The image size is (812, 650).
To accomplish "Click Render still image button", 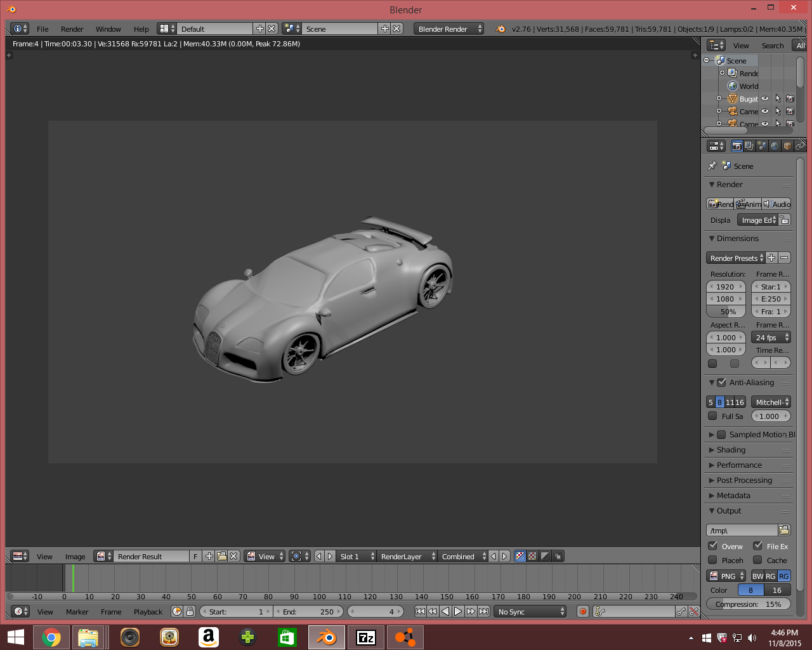I will pyautogui.click(x=721, y=204).
